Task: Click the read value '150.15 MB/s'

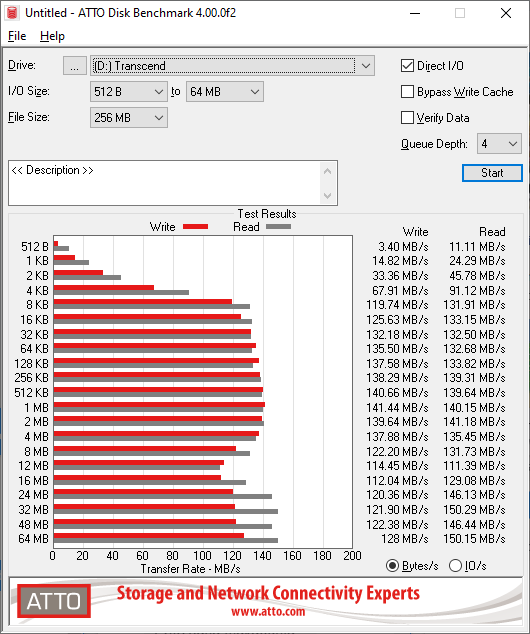Action: [x=474, y=539]
